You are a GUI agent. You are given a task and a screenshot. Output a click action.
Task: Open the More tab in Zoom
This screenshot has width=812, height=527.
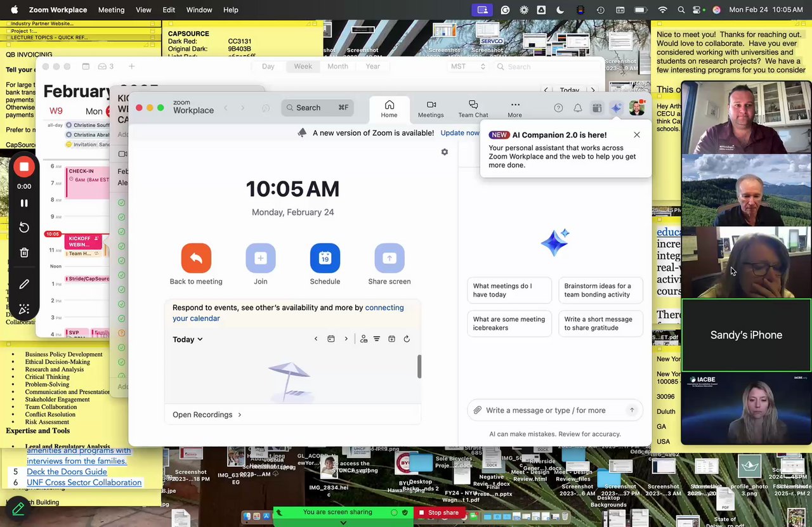pos(515,109)
